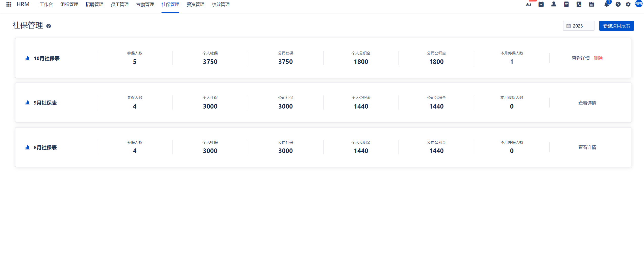
Task: Click the AI assistant icon
Action: point(529,4)
